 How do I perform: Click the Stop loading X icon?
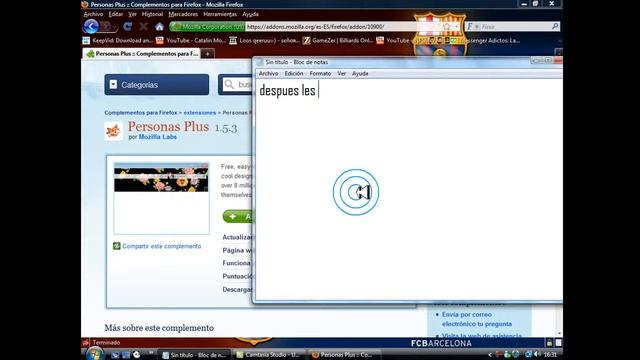(144, 27)
